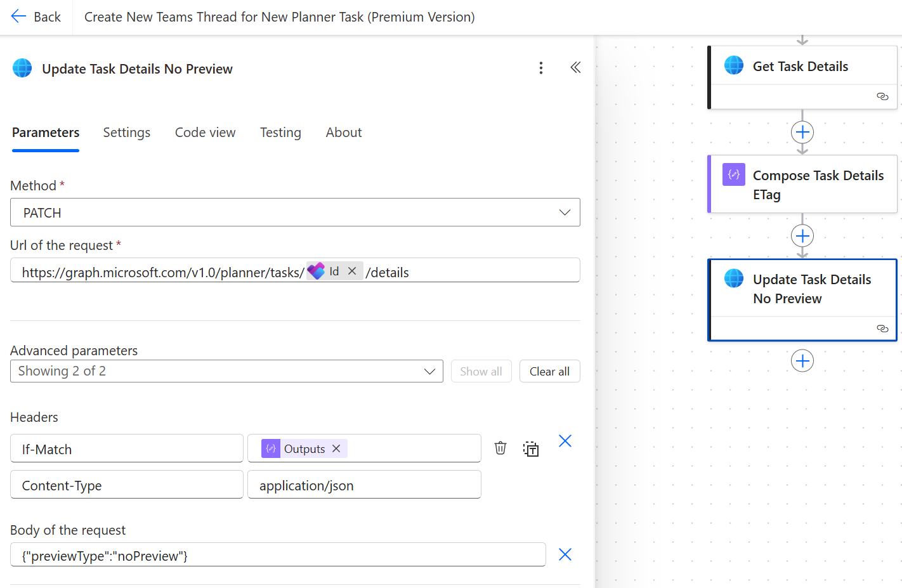The width and height of the screenshot is (902, 588).
Task: Collapse the panel with the double chevron
Action: point(575,67)
